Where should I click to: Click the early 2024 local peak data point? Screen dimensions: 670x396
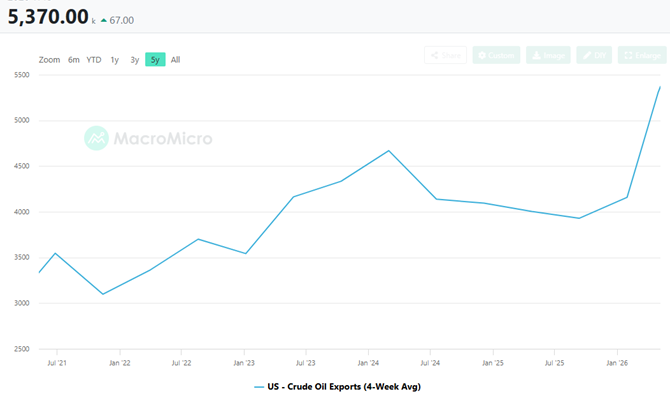pyautogui.click(x=389, y=151)
